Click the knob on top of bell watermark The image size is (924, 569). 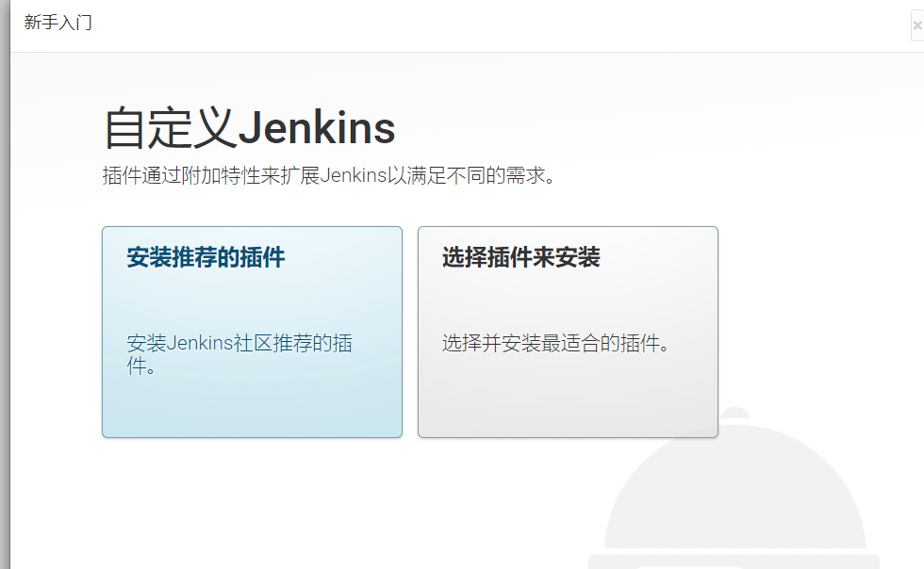(734, 413)
